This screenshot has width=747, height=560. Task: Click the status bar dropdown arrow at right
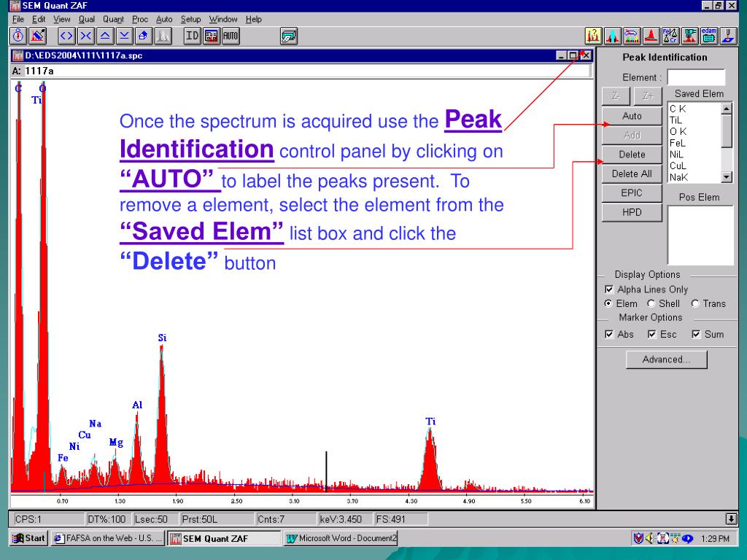tap(732, 519)
